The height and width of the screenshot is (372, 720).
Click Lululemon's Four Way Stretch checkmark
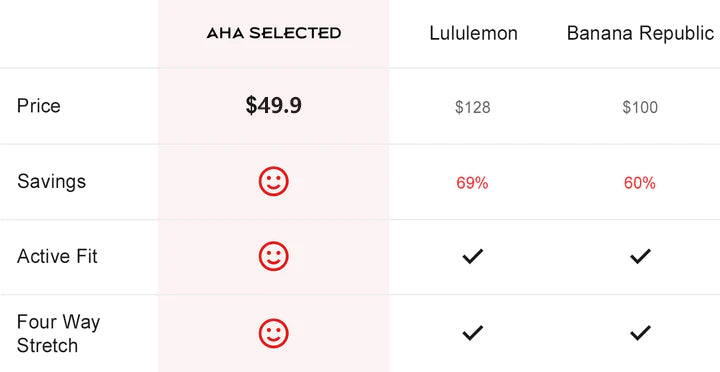[472, 333]
